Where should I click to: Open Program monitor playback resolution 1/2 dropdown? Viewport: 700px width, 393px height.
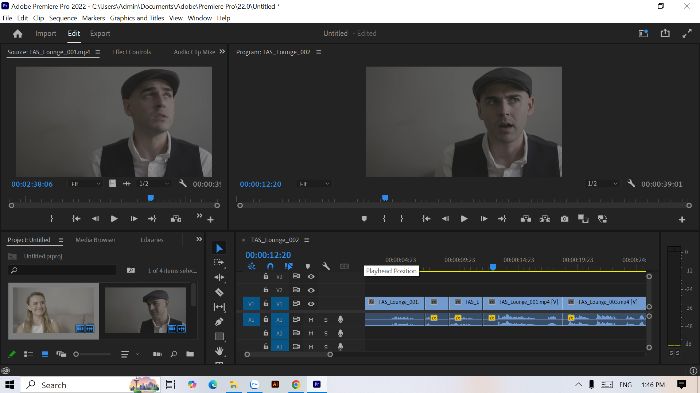coord(602,184)
